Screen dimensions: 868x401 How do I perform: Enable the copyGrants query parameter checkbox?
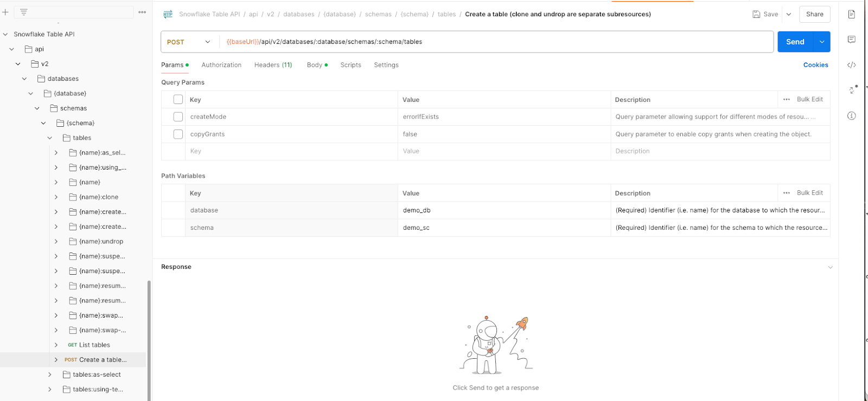click(x=178, y=134)
